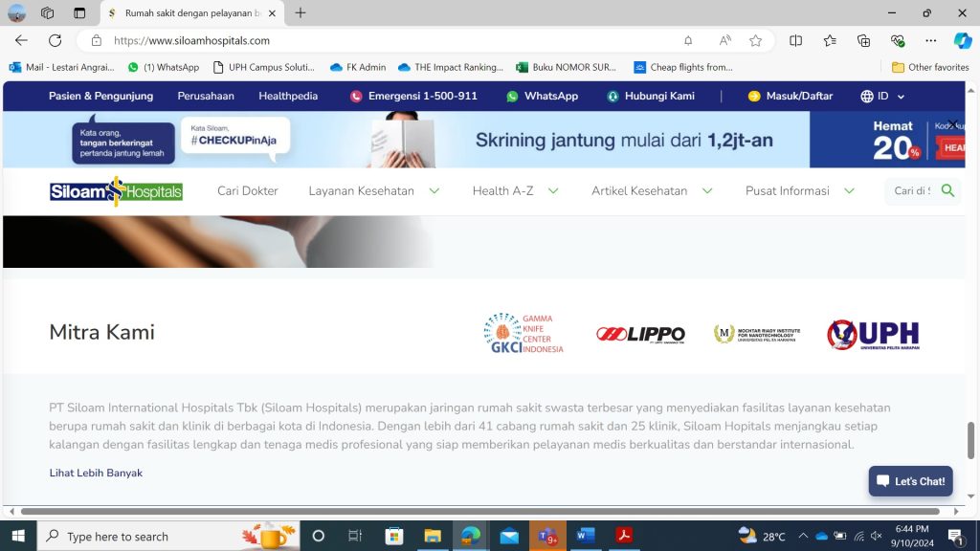Show hidden system tray icons

pos(803,536)
